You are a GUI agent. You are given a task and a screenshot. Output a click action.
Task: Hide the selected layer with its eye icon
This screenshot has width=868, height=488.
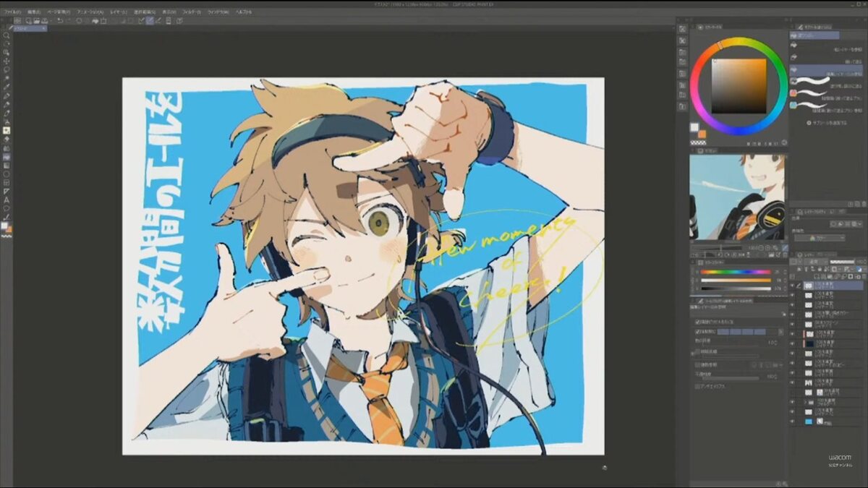(793, 286)
